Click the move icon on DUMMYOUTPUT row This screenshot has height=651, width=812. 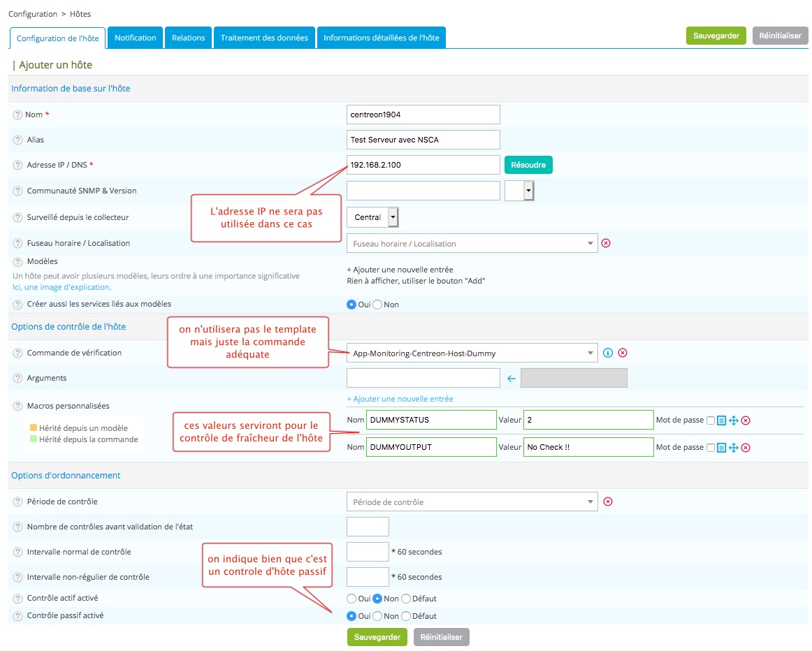point(734,447)
